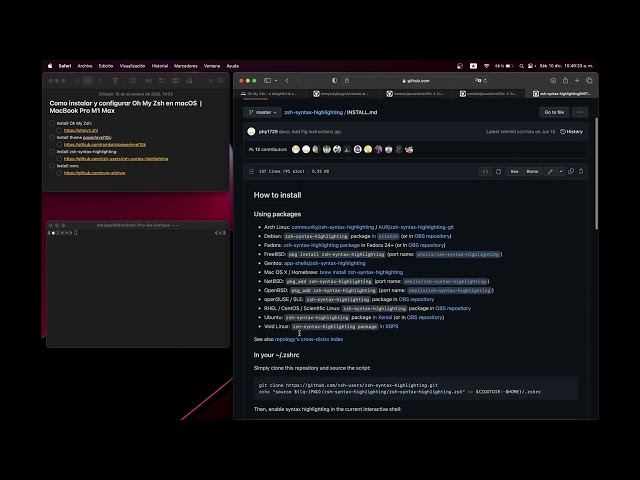Check the ohmyz.sh link checklist item
The height and width of the screenshot is (480, 640).
click(x=59, y=130)
